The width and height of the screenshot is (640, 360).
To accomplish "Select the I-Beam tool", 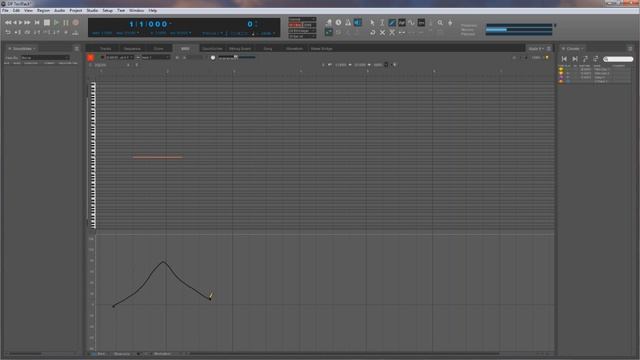I will tap(382, 23).
